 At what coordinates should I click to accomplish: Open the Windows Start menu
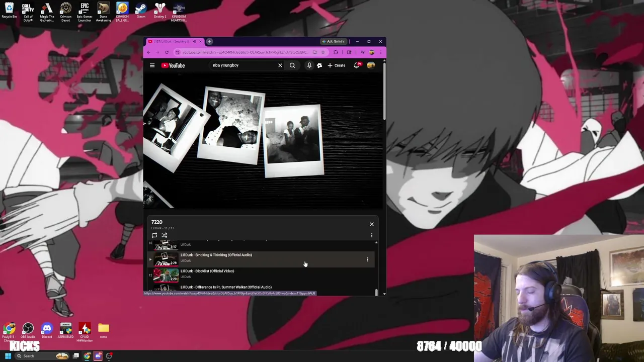click(8, 356)
